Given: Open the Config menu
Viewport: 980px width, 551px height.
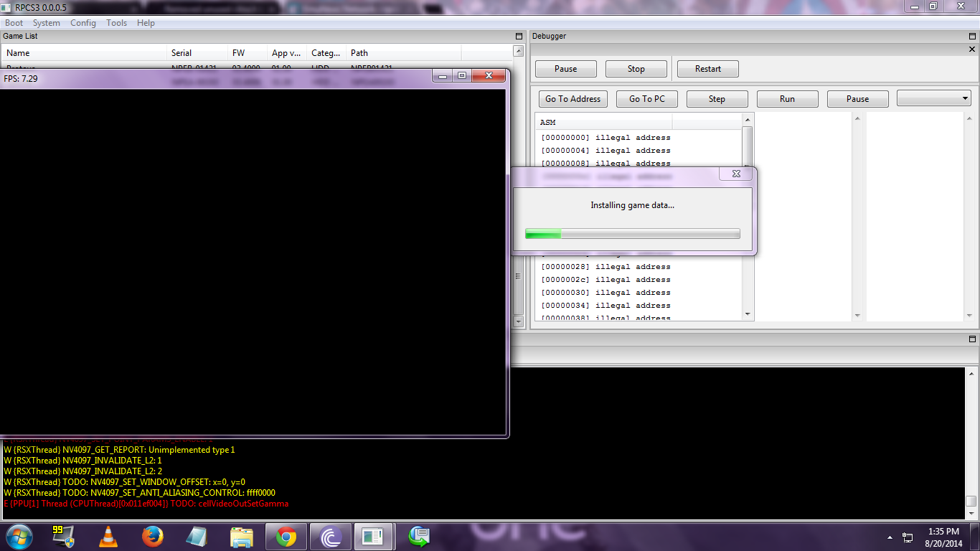Looking at the screenshot, I should 83,23.
